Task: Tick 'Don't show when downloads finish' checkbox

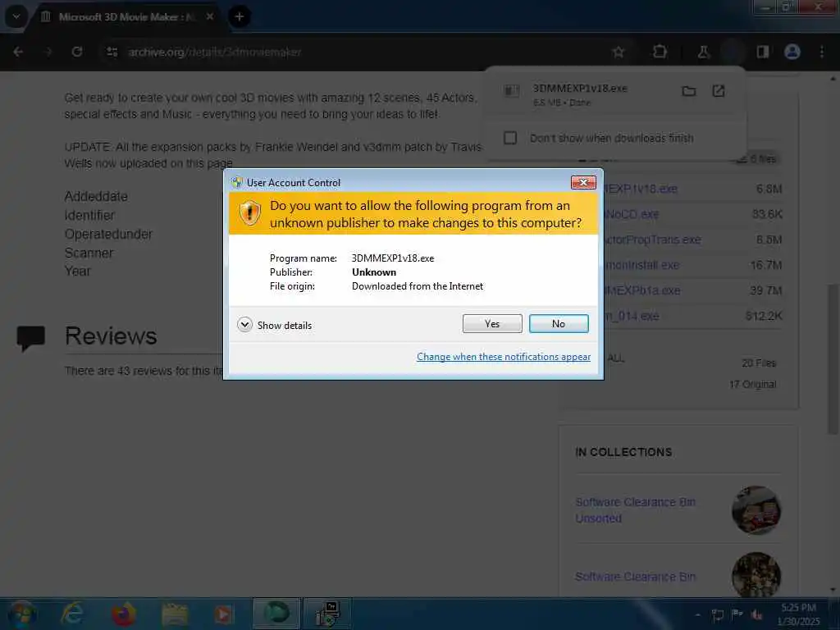Action: click(510, 138)
